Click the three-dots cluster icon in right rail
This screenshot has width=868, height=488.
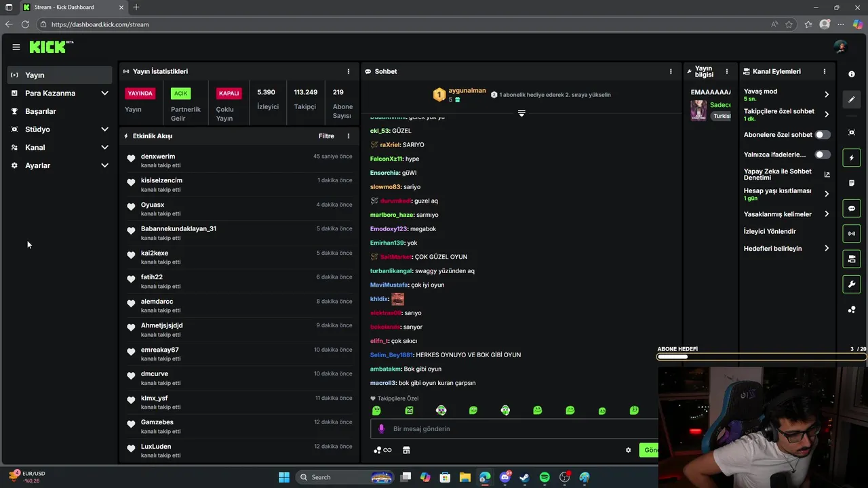tap(852, 310)
